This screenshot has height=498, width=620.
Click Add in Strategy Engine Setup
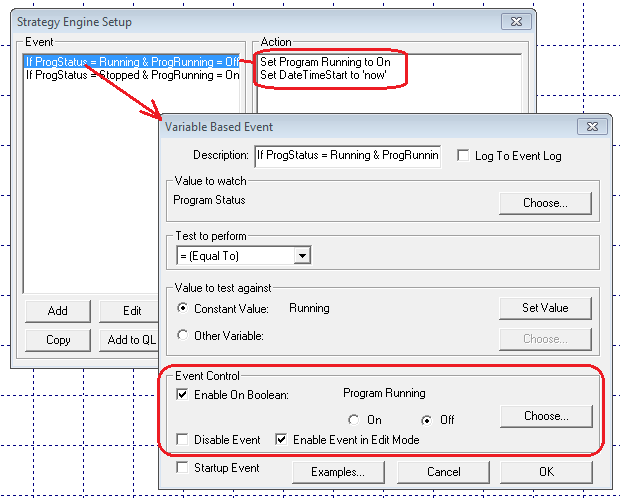[x=57, y=311]
